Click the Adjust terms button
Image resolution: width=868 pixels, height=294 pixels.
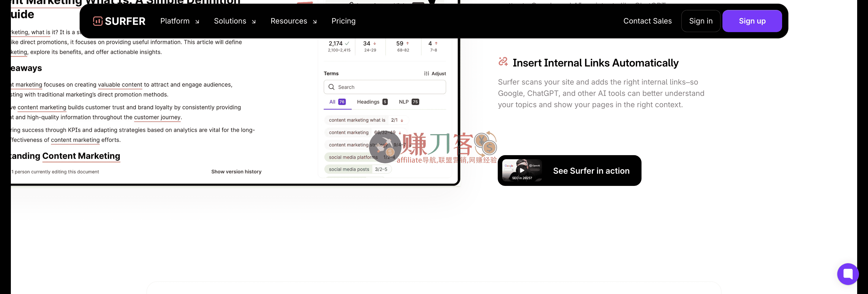point(435,73)
